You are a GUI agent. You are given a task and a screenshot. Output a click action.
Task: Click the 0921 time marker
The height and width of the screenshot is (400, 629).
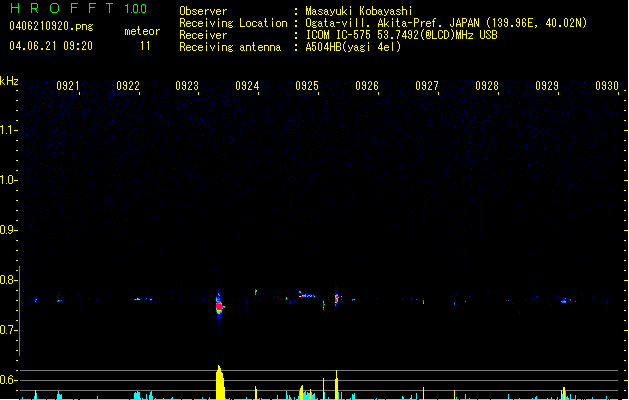point(67,86)
